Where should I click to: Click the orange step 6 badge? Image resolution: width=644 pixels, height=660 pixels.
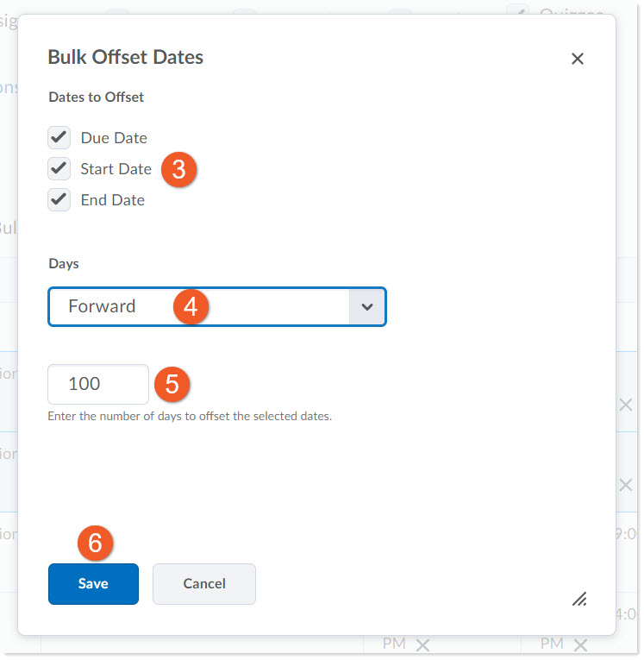(96, 543)
